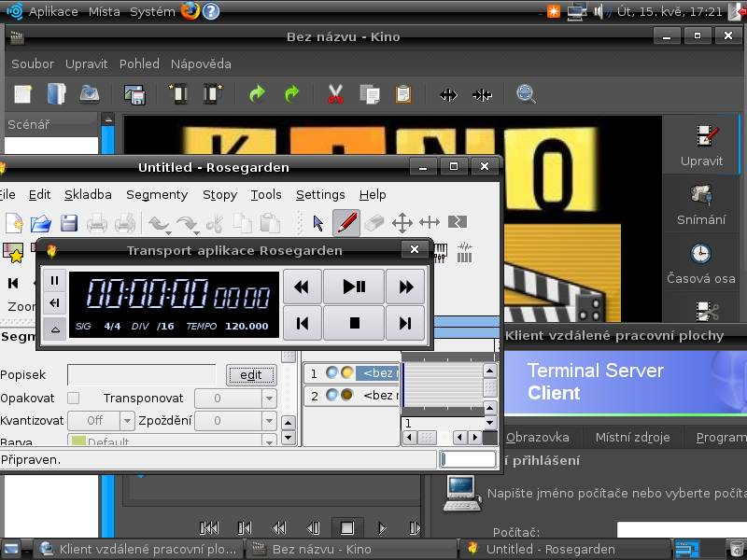Click the first green arrow in Kino toolbar

[x=258, y=93]
